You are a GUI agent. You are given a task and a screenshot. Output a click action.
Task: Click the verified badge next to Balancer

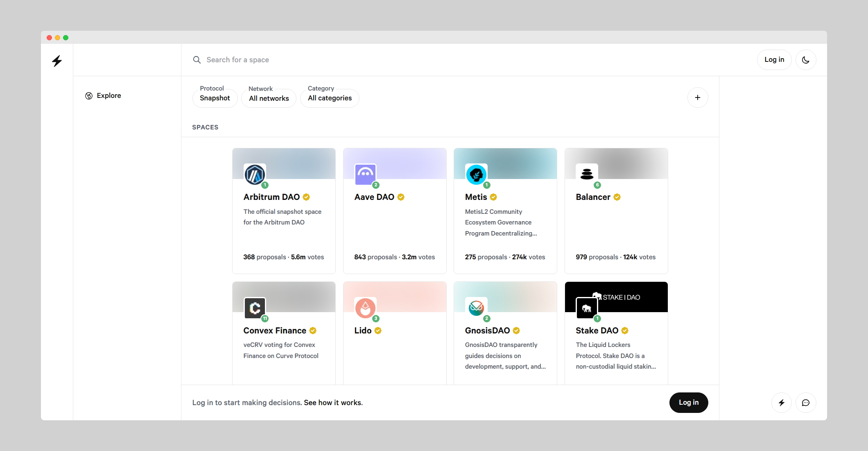click(x=617, y=197)
